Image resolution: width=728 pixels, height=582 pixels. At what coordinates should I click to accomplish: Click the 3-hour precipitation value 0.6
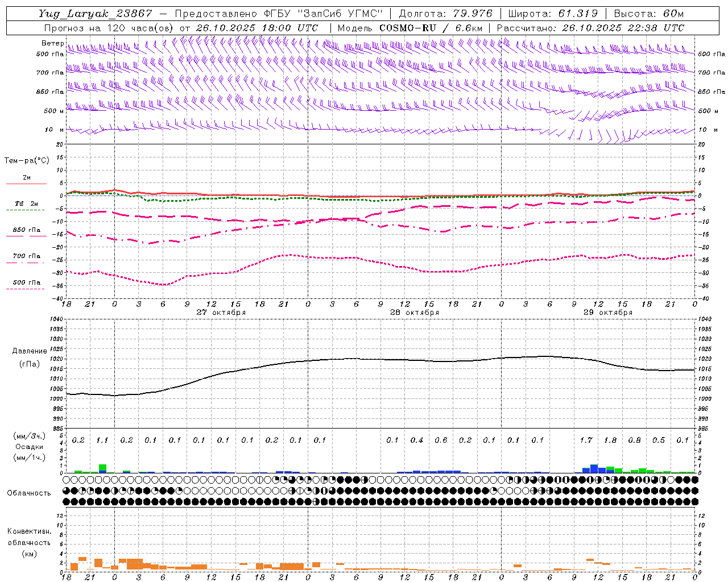pos(441,440)
